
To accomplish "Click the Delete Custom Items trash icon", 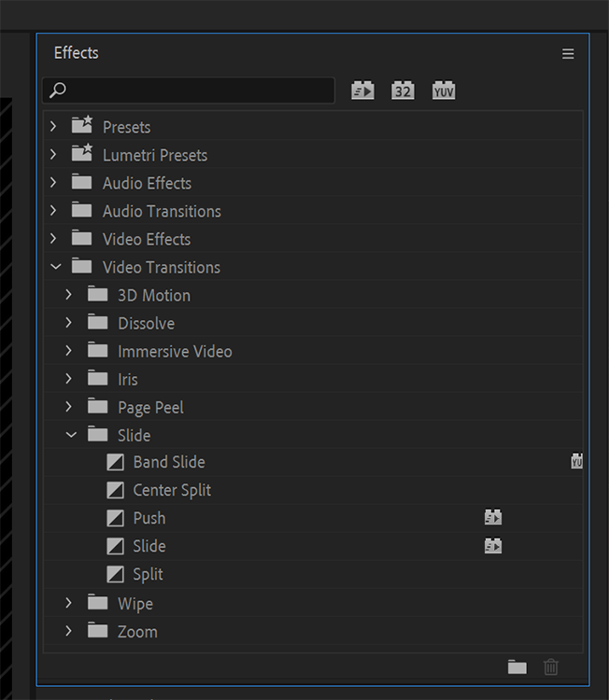I will pyautogui.click(x=551, y=666).
